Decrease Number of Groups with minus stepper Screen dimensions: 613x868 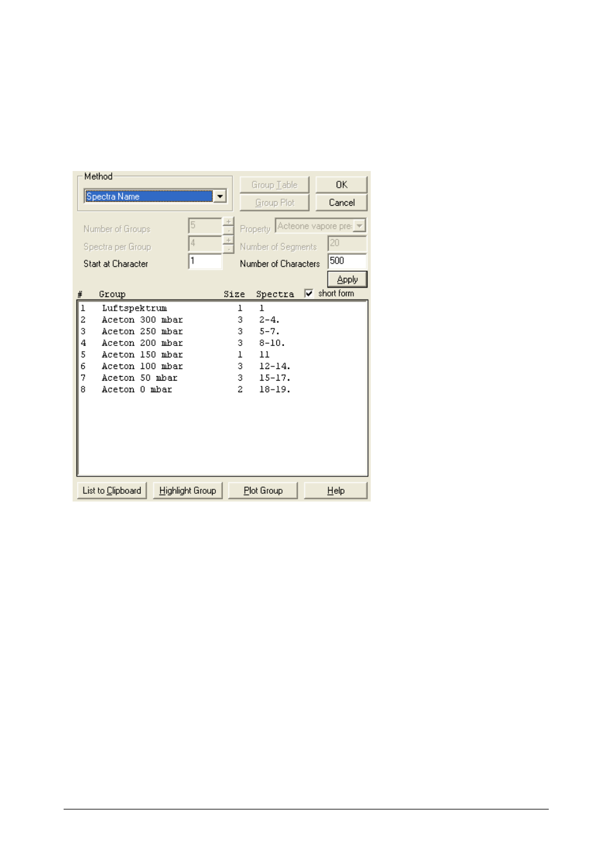coord(228,230)
